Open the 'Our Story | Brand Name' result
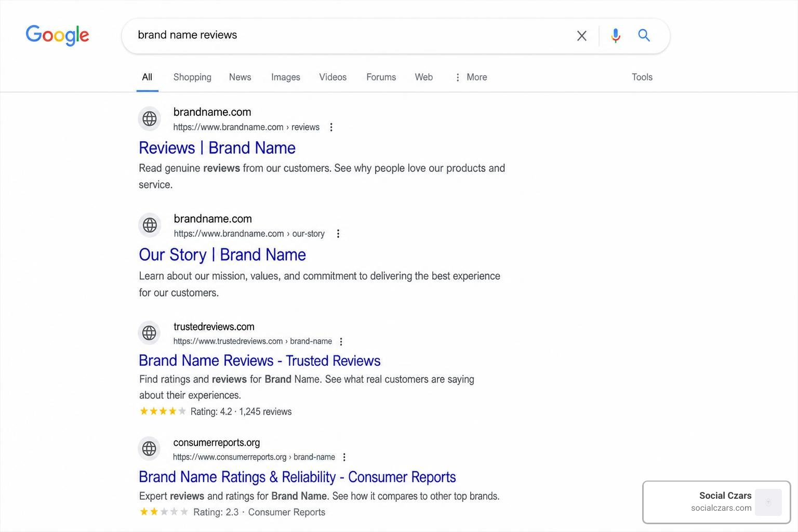The image size is (798, 532). coord(222,255)
